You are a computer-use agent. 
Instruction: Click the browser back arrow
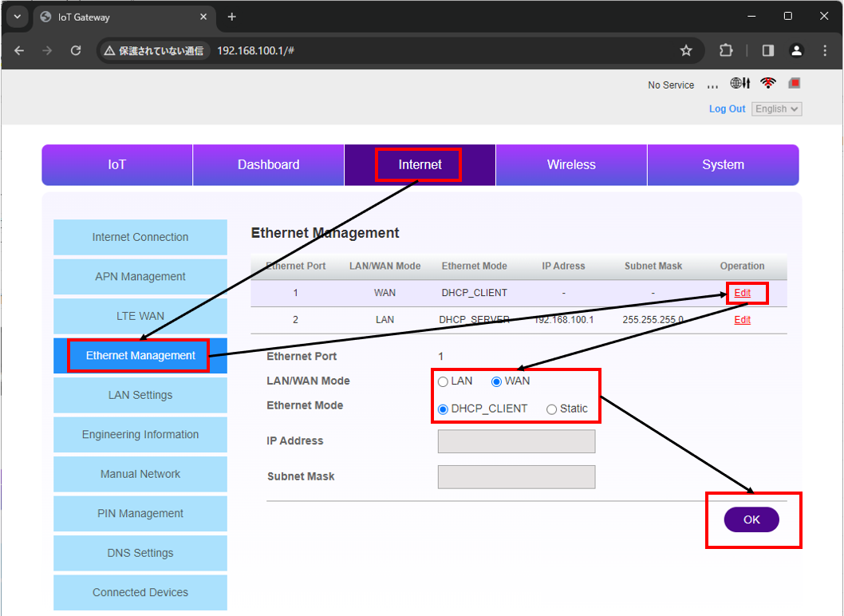pyautogui.click(x=19, y=50)
